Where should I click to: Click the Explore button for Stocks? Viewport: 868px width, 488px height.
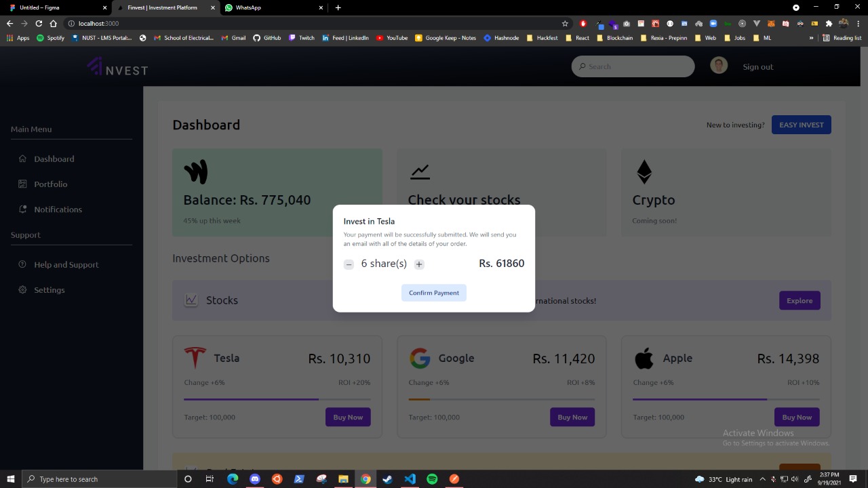[x=800, y=300]
